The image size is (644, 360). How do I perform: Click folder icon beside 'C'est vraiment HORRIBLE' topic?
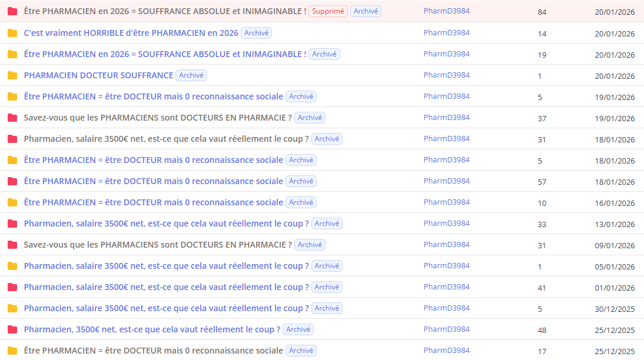[12, 33]
